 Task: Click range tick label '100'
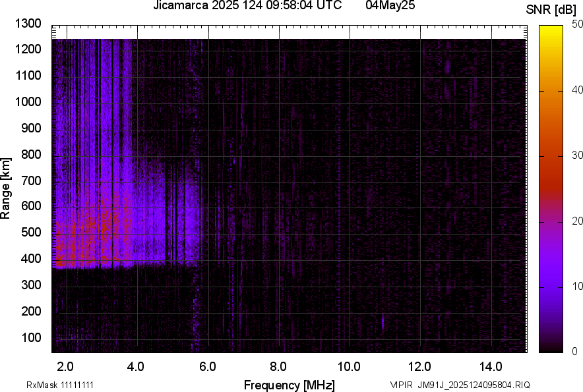point(31,337)
